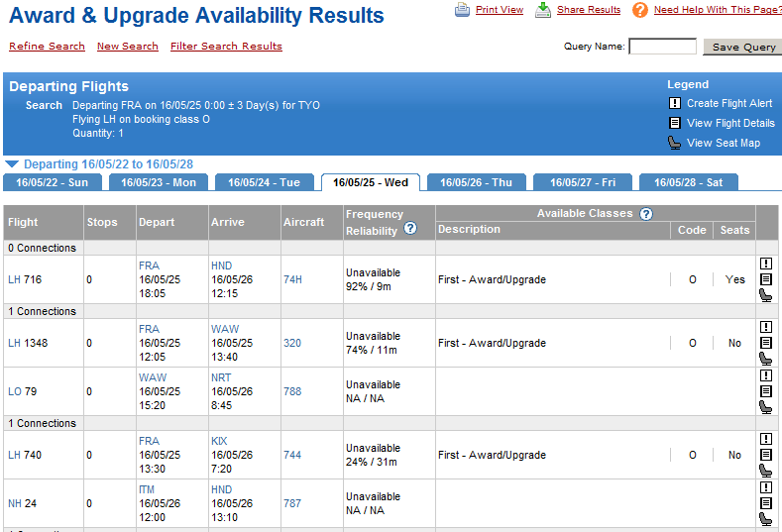Image resolution: width=782 pixels, height=532 pixels.
Task: Click inside the Query Name text field
Action: point(662,47)
